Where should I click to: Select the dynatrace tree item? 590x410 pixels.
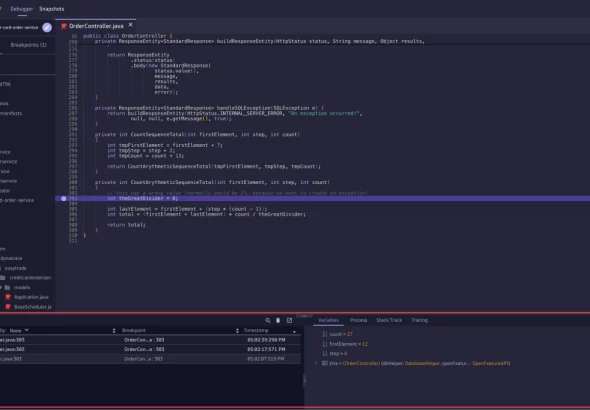(x=11, y=258)
